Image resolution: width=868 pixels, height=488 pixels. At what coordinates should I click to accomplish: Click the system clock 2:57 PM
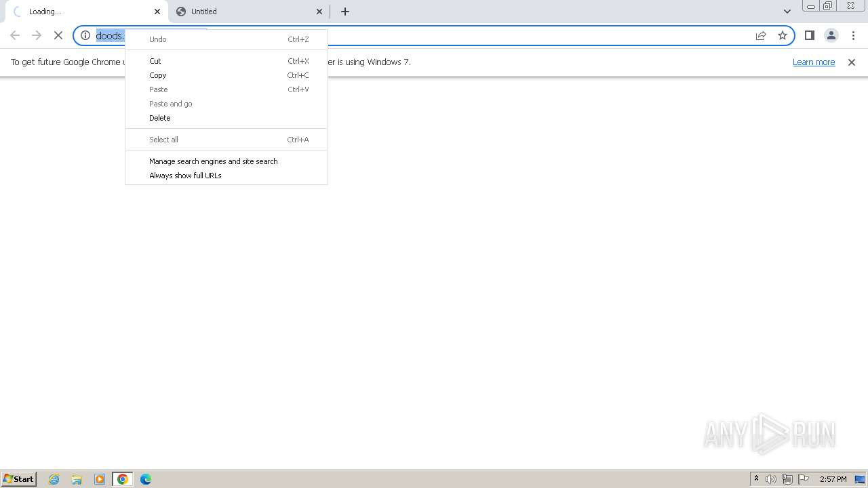833,479
